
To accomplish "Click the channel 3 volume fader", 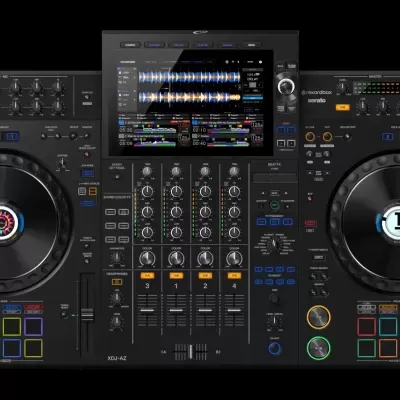I will (147, 310).
